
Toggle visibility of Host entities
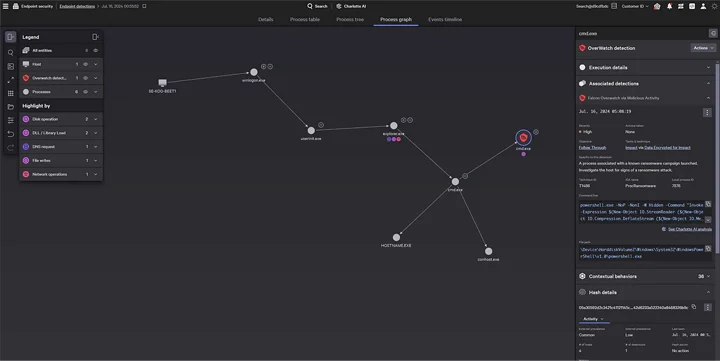tap(85, 64)
